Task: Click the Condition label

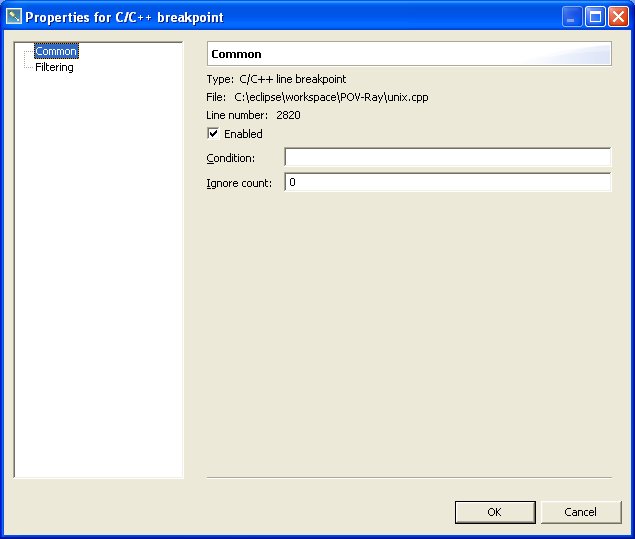Action: (230, 158)
